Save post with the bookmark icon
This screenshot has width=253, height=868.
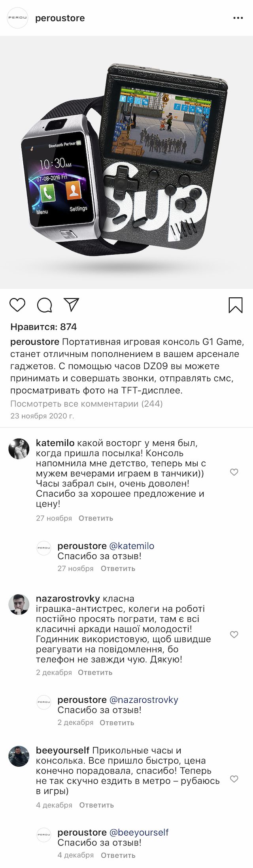click(x=236, y=305)
